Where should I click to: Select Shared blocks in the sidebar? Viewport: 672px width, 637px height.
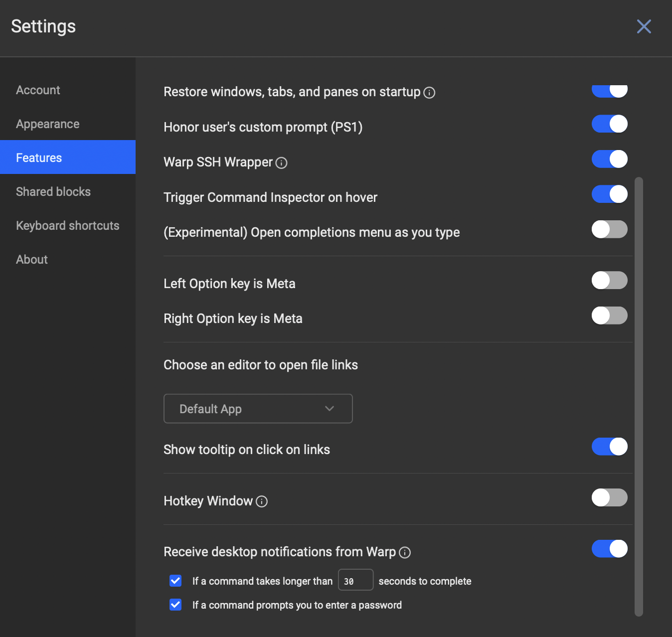(x=53, y=192)
